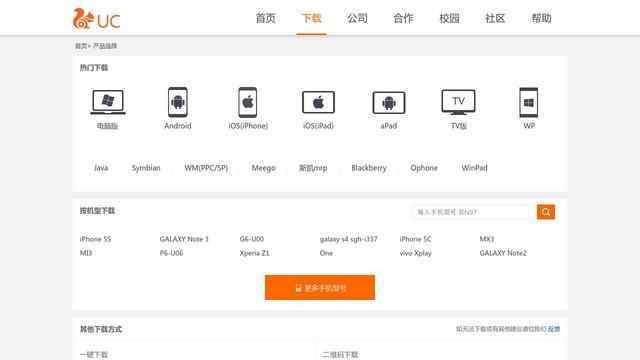Select galaxy s4 sgh-i337 model link
Image resolution: width=640 pixels, height=360 pixels.
pyautogui.click(x=349, y=239)
